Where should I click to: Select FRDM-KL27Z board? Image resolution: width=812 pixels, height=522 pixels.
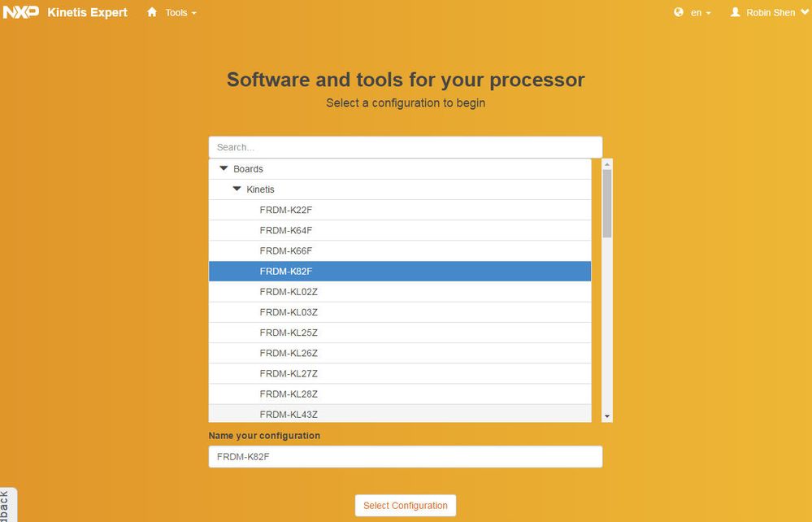(400, 373)
